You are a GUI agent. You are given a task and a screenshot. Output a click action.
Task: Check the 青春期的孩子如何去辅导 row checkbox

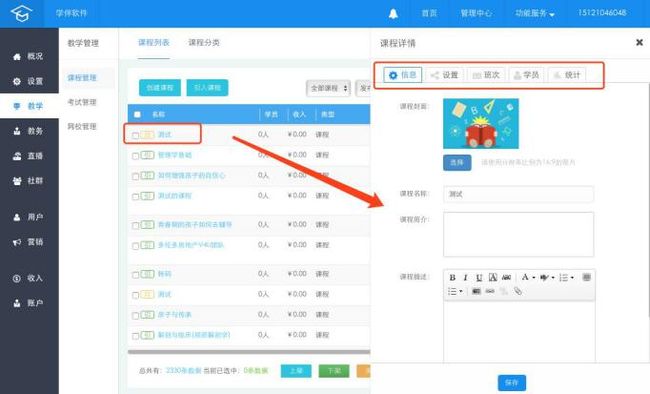pyautogui.click(x=135, y=226)
